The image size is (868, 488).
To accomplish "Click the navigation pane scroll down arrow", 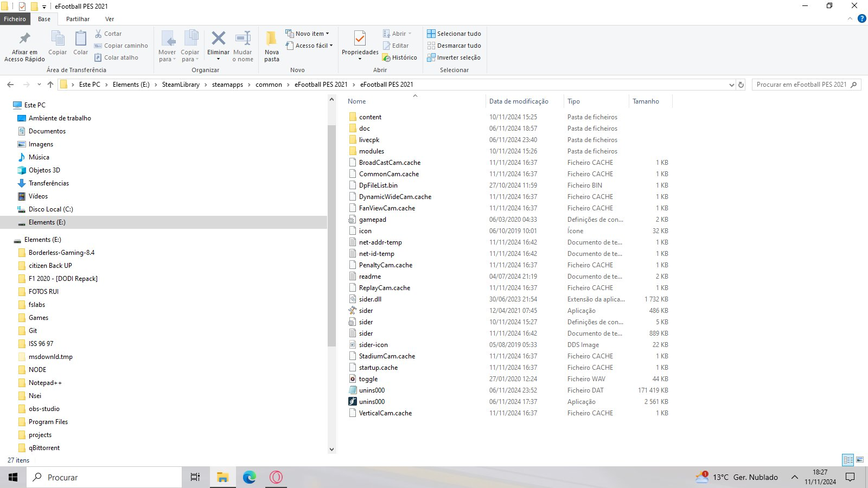I will coord(332,449).
